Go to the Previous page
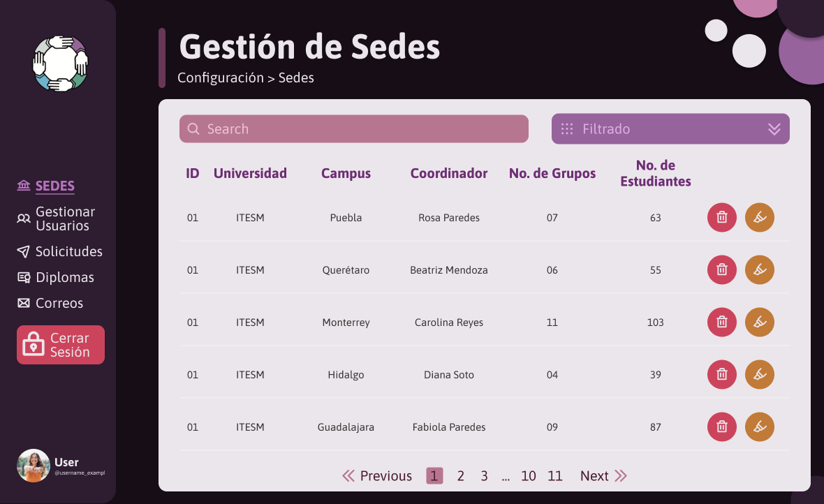This screenshot has width=824, height=504. click(x=377, y=475)
